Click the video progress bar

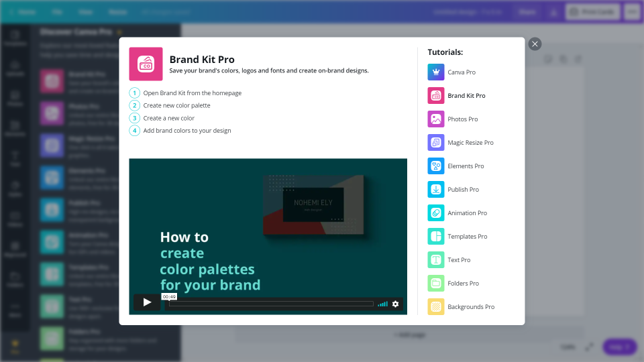pos(271,304)
